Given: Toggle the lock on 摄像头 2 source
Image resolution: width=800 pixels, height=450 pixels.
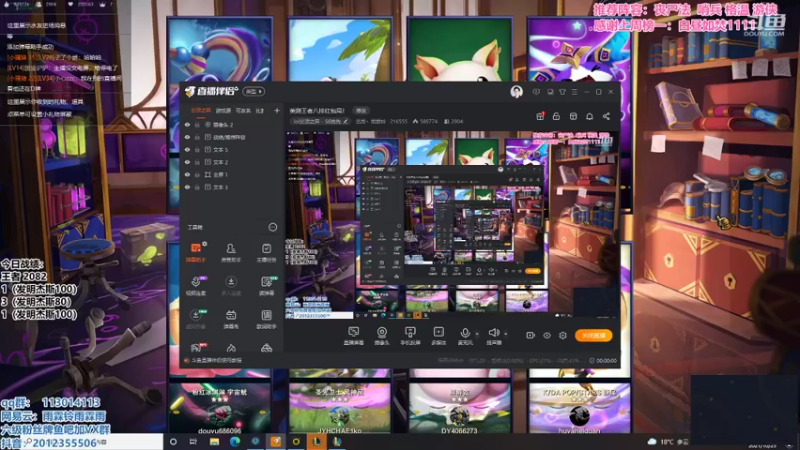Looking at the screenshot, I should coord(197,124).
